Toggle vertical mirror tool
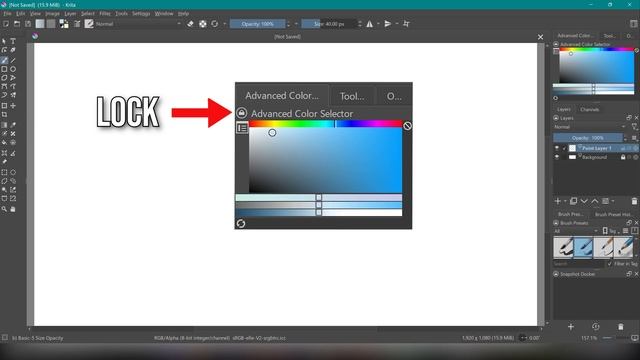Viewport: 640px width, 360px height. coord(388,24)
